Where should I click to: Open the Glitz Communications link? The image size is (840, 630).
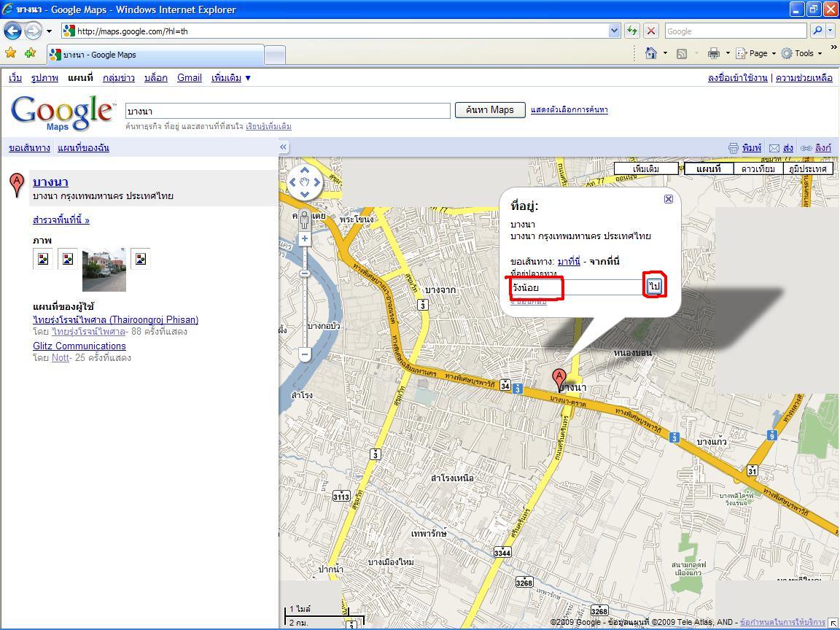[x=79, y=346]
